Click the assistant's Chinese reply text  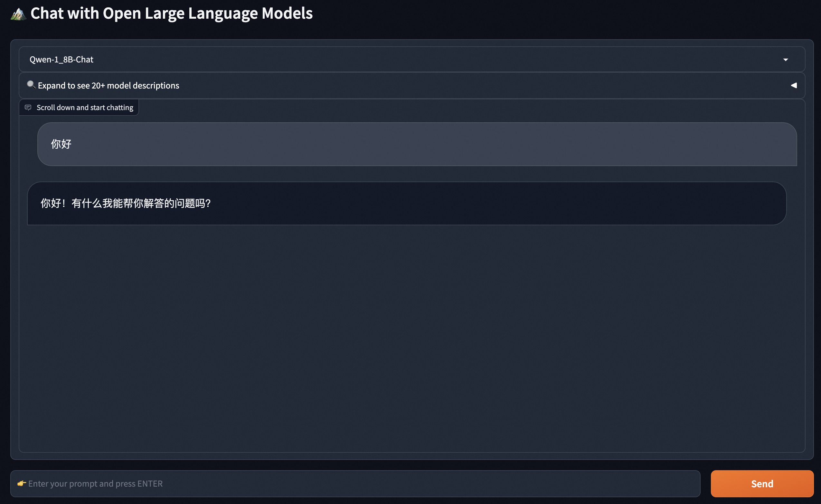click(125, 203)
